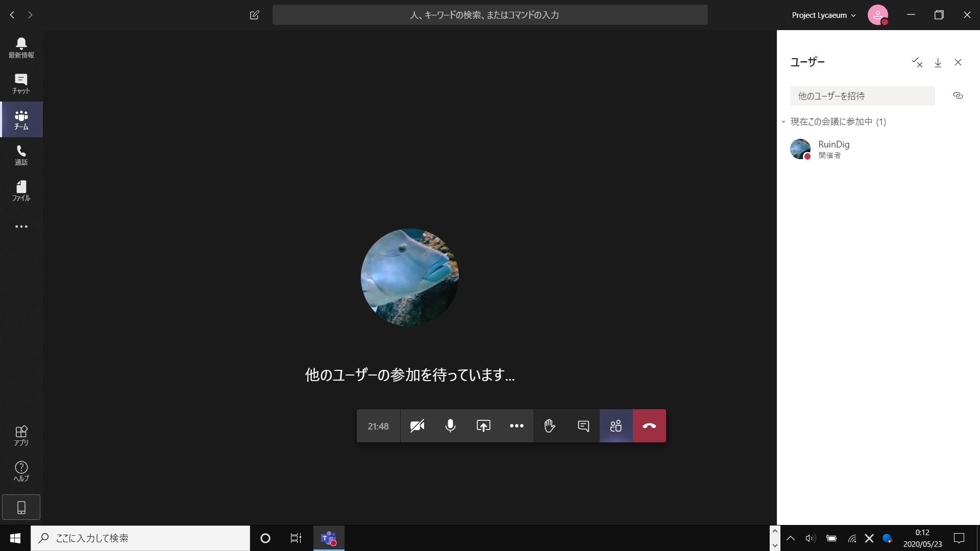Hang up the call
980x551 pixels.
pyautogui.click(x=649, y=425)
